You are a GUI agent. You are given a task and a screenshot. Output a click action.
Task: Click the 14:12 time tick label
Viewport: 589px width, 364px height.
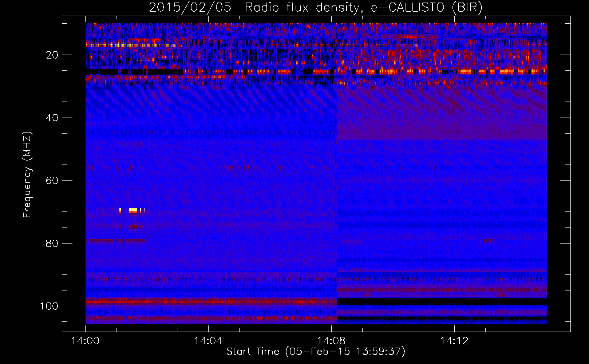click(454, 341)
